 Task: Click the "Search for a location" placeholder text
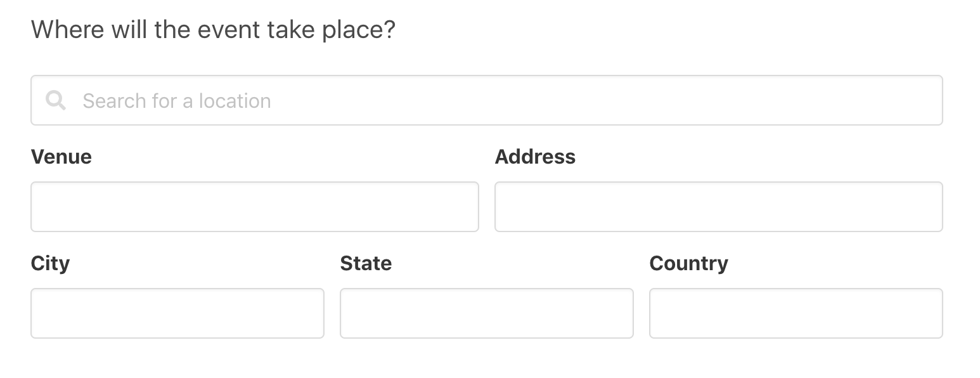[x=177, y=101]
